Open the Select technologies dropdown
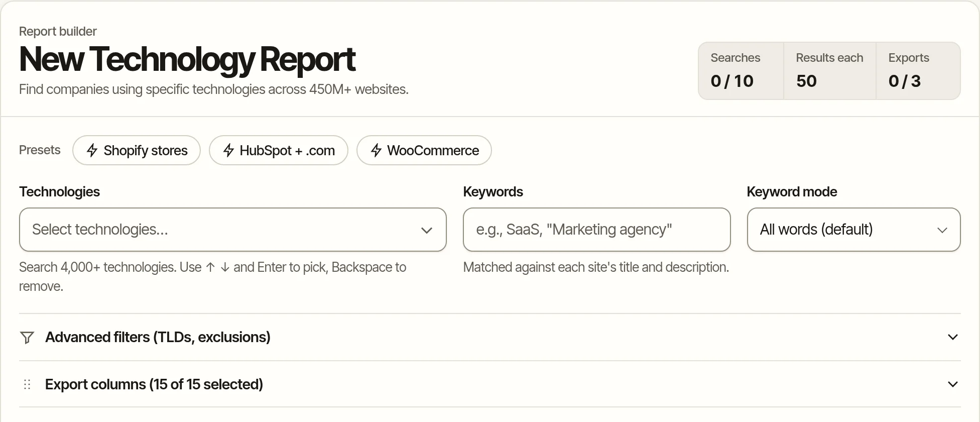This screenshot has height=422, width=980. point(233,230)
